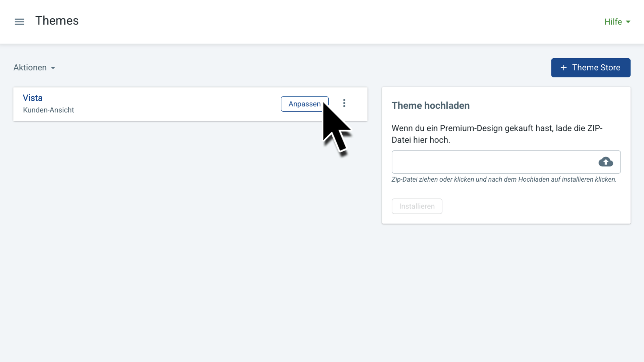Select the Vista theme card
The width and height of the screenshot is (644, 362).
tap(168, 104)
